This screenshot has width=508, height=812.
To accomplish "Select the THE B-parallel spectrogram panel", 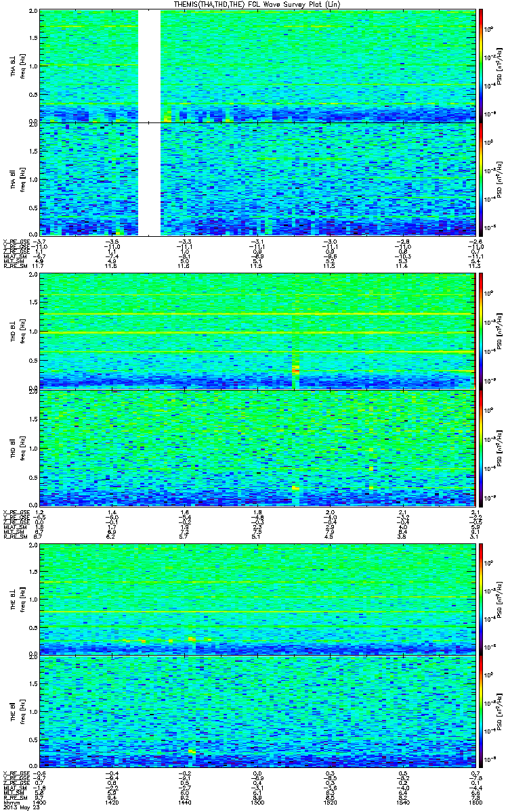I will point(257,711).
